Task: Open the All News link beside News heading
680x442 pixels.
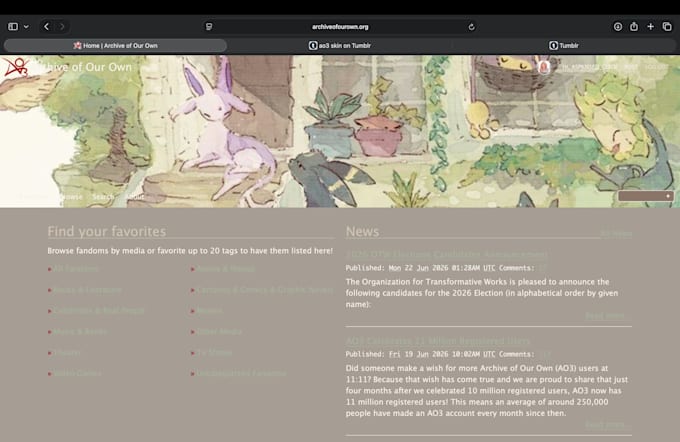Action: (x=616, y=234)
